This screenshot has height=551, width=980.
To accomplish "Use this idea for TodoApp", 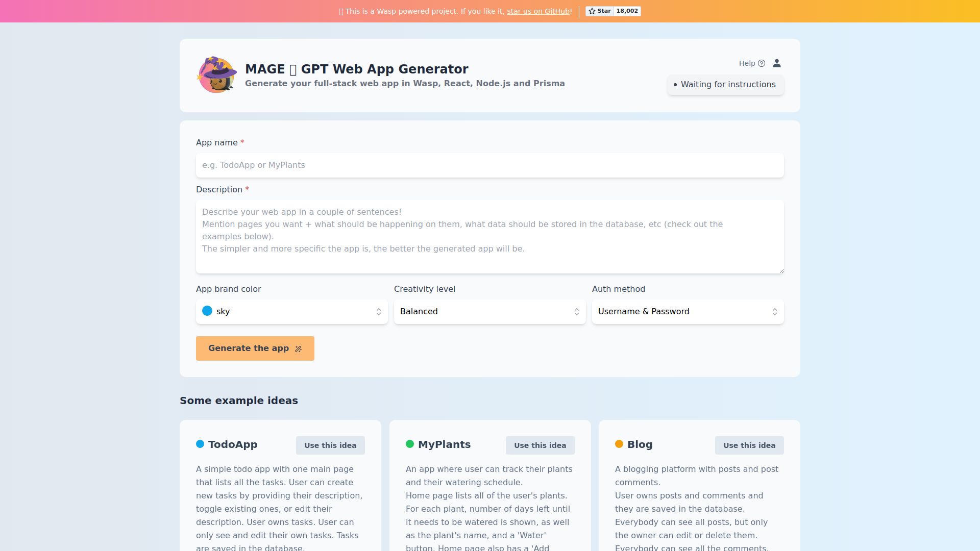I will (x=330, y=445).
